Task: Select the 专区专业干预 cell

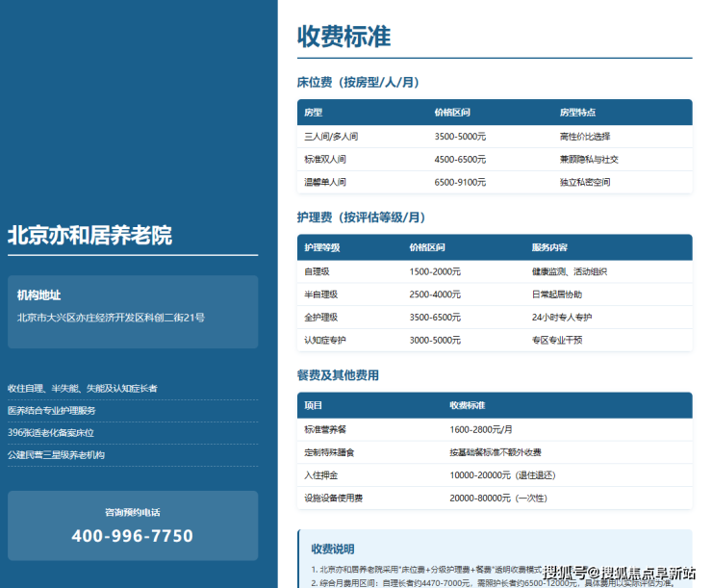Action: [x=557, y=340]
